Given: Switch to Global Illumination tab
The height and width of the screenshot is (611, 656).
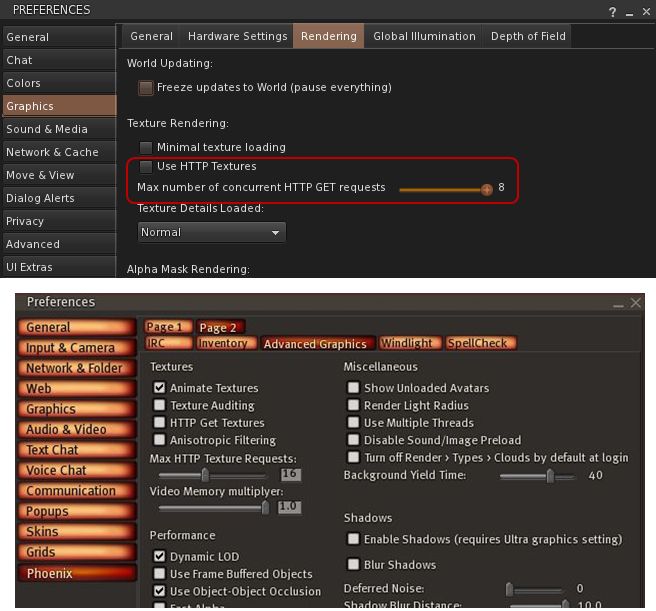Looking at the screenshot, I should (x=424, y=36).
